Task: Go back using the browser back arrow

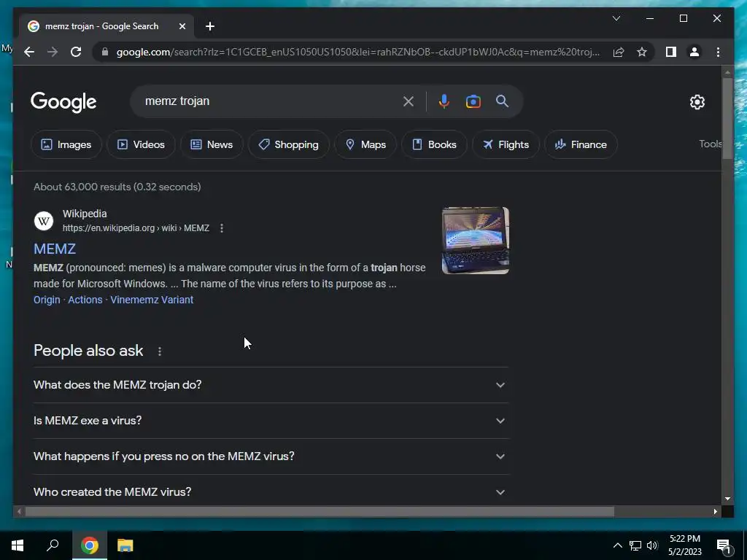Action: [29, 52]
